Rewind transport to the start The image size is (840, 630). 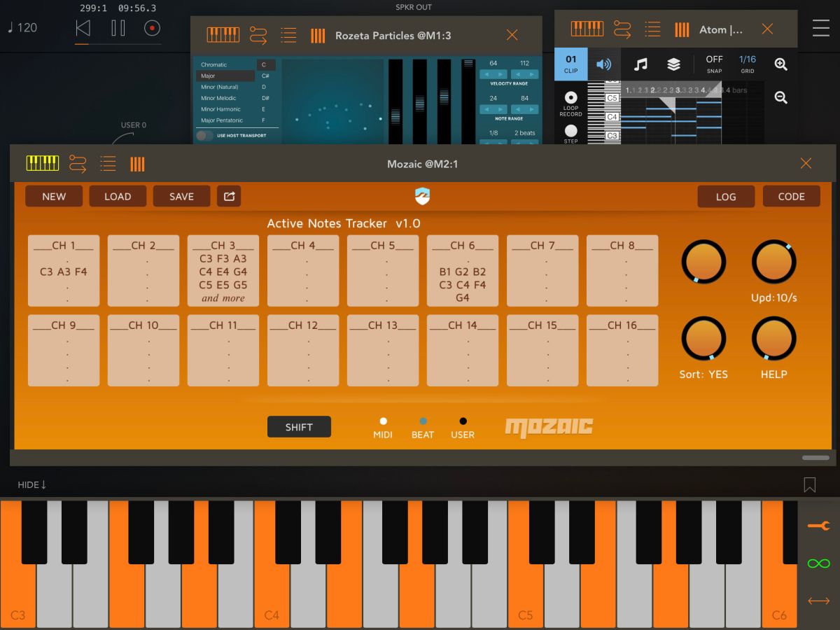83,28
